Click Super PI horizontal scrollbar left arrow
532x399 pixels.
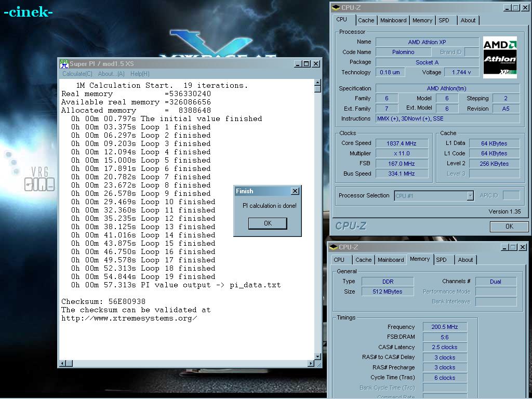[62, 363]
